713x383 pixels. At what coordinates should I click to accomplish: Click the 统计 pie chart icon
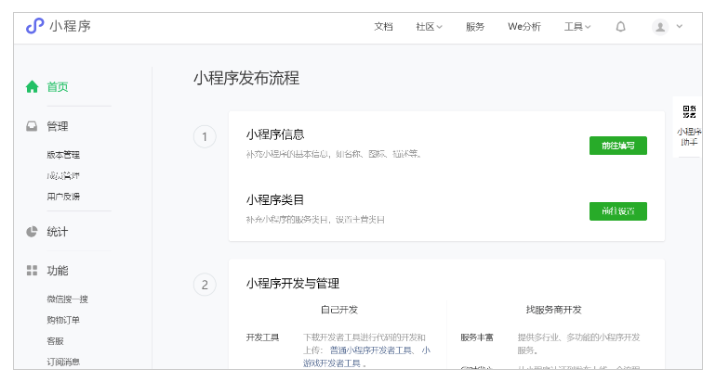point(32,232)
